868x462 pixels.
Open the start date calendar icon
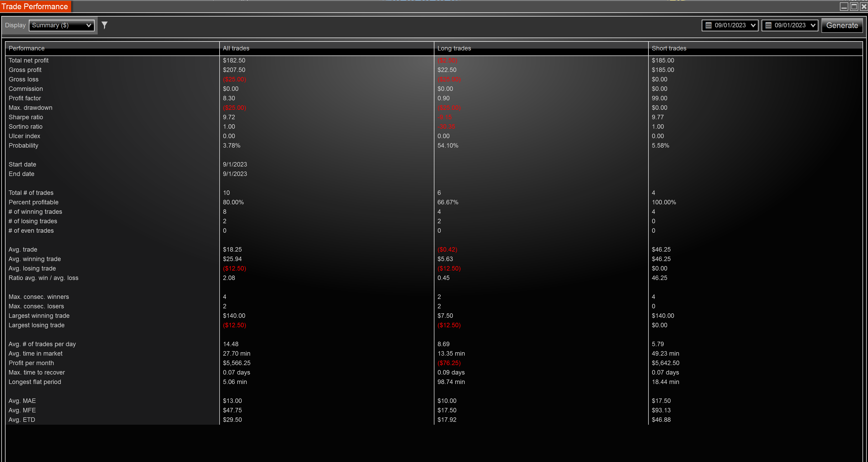coord(709,26)
